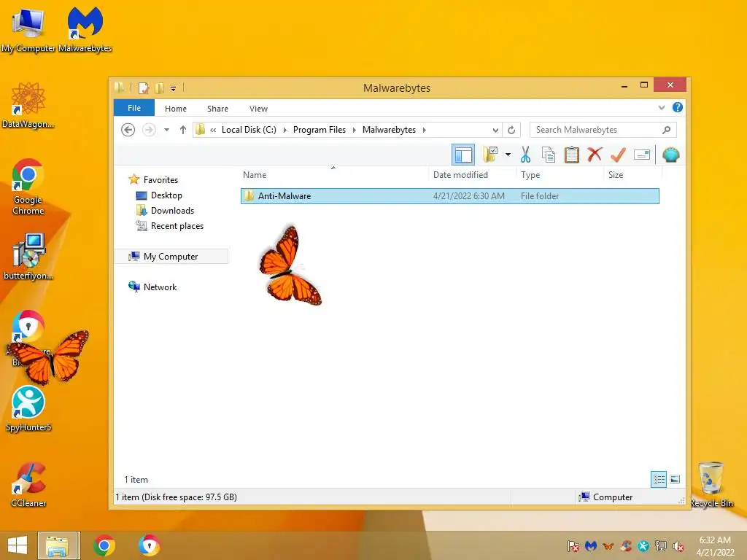This screenshot has width=747, height=560.
Task: Click Local Disk (C:) in address bar
Action: click(249, 130)
